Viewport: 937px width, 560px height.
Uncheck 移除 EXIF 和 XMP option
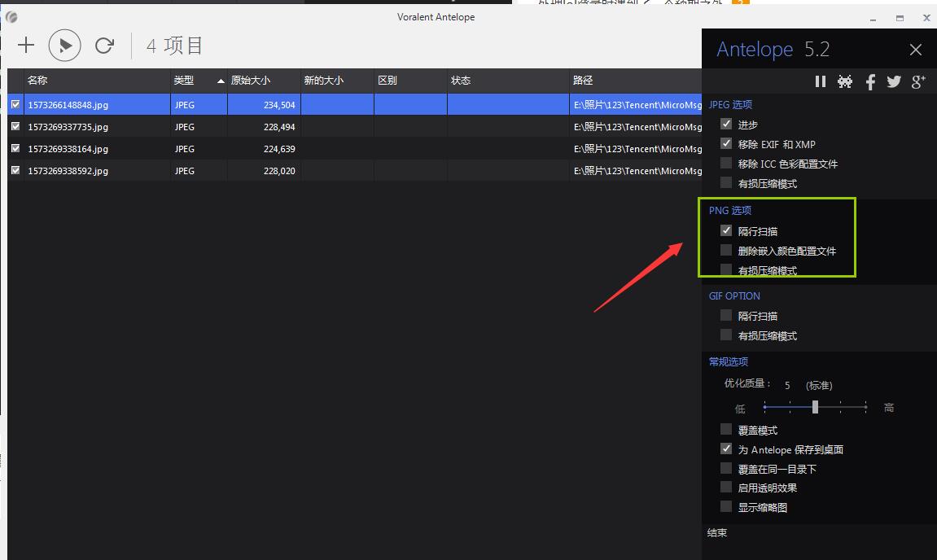click(x=726, y=143)
